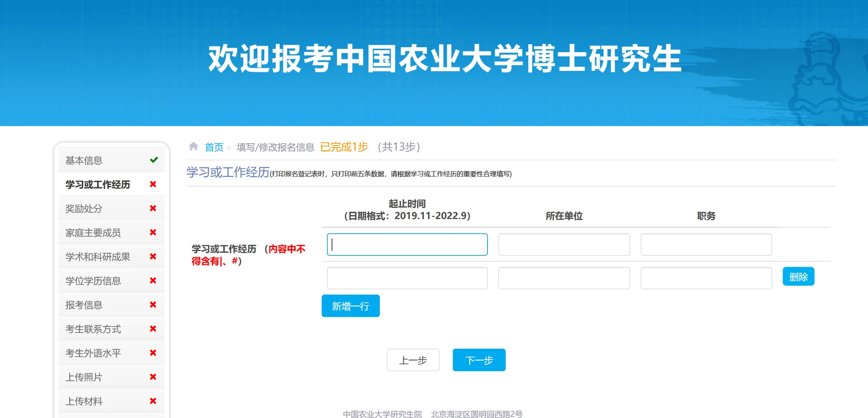Open the 学术和科研成果 page
Screen dimensions: 868x418
point(97,256)
